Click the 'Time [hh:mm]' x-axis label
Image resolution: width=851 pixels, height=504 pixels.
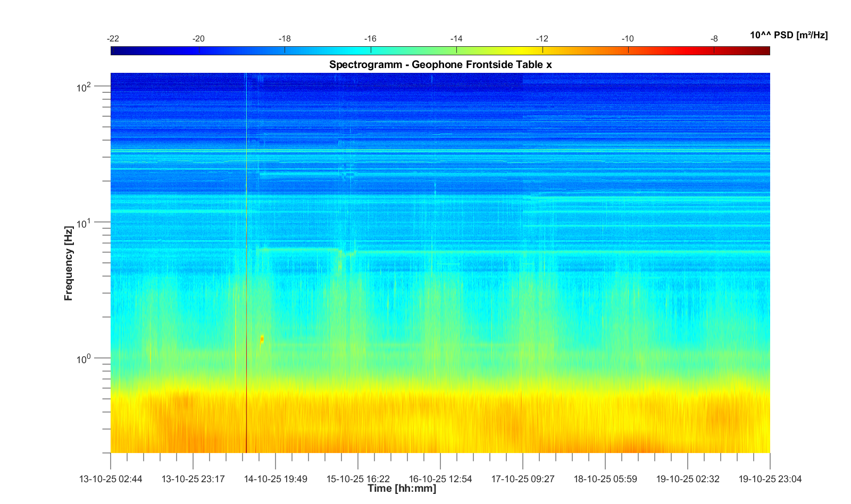point(402,489)
